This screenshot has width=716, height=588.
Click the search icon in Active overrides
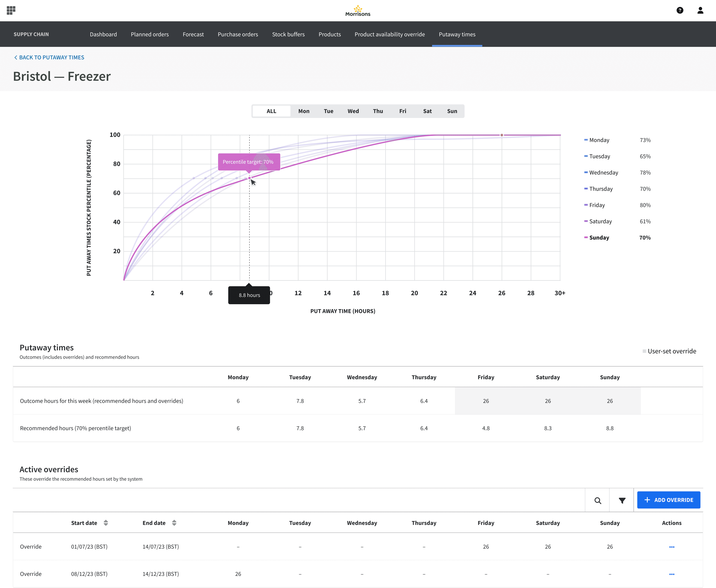(x=597, y=500)
